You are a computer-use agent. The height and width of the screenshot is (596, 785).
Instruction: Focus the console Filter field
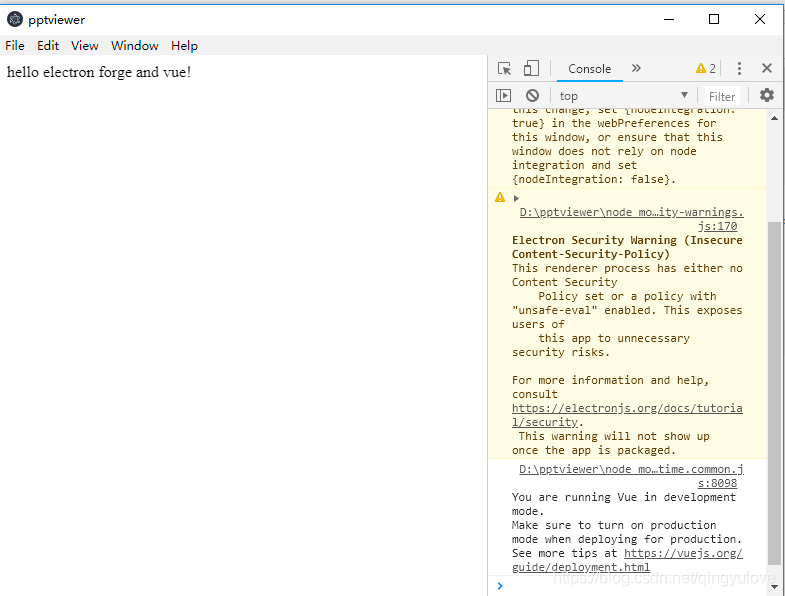721,96
